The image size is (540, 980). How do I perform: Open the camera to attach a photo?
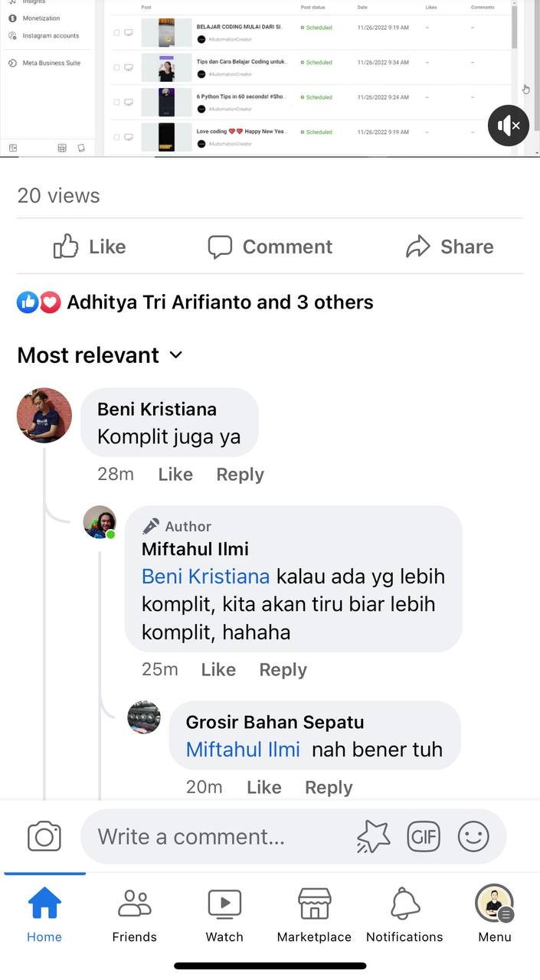(x=44, y=837)
